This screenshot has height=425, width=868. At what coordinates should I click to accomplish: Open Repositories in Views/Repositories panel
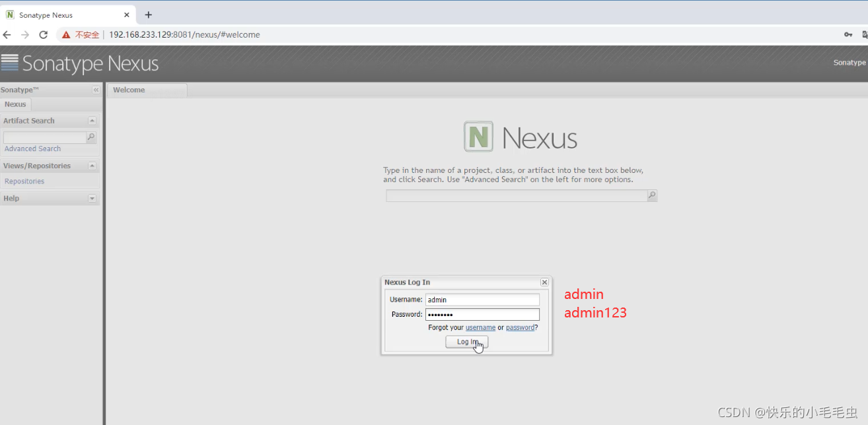(x=24, y=181)
